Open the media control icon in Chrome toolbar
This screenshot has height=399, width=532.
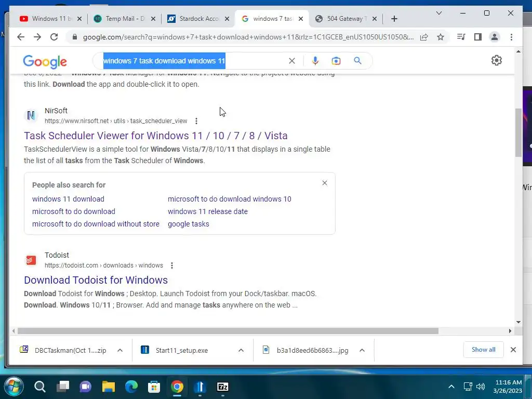tap(461, 37)
